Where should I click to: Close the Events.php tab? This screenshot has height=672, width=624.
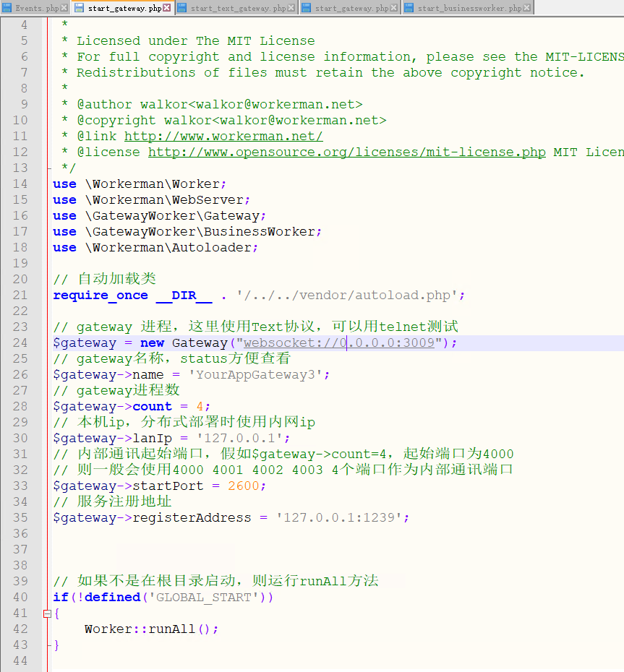coord(64,8)
